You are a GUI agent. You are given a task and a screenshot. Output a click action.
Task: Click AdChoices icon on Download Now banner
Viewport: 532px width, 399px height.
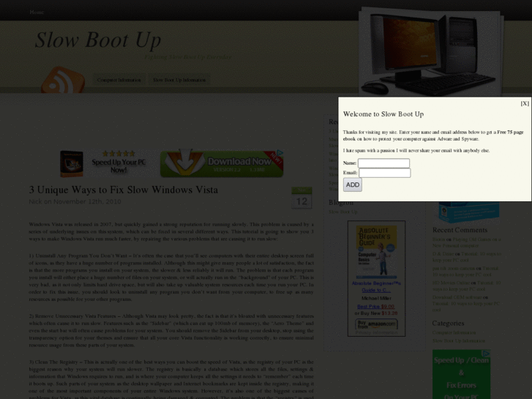tap(280, 153)
